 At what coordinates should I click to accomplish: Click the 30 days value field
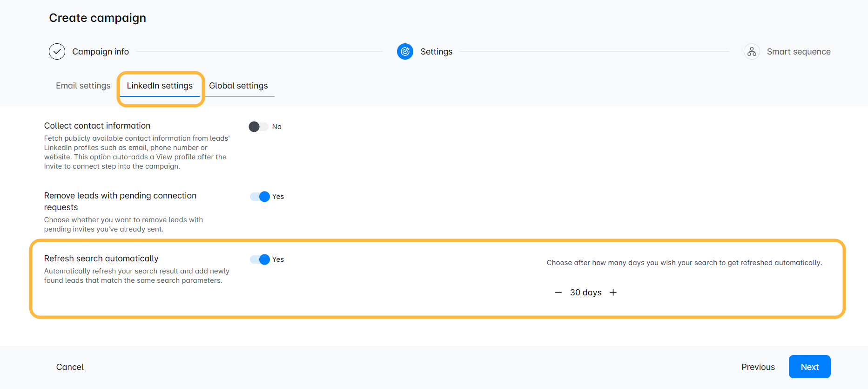[585, 293]
